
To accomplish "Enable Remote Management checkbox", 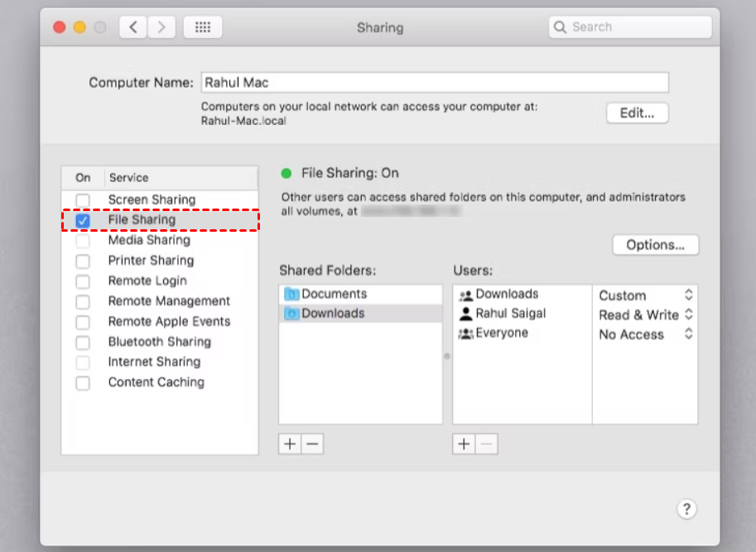I will tap(83, 301).
